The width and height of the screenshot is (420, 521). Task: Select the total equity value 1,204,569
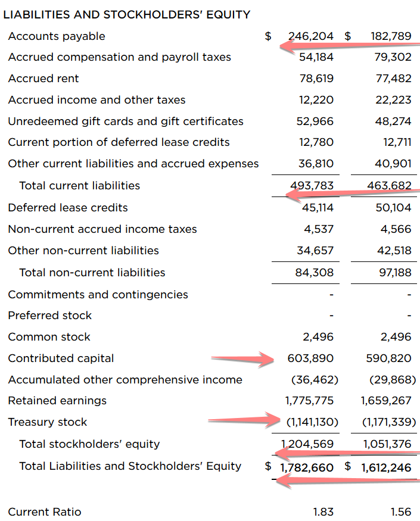tap(310, 444)
